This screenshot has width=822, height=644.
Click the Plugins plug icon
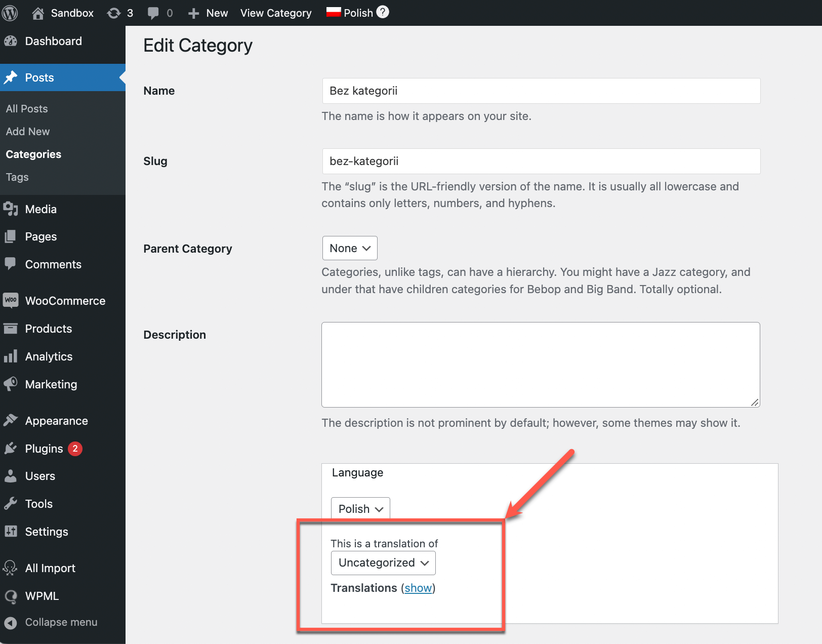11,448
